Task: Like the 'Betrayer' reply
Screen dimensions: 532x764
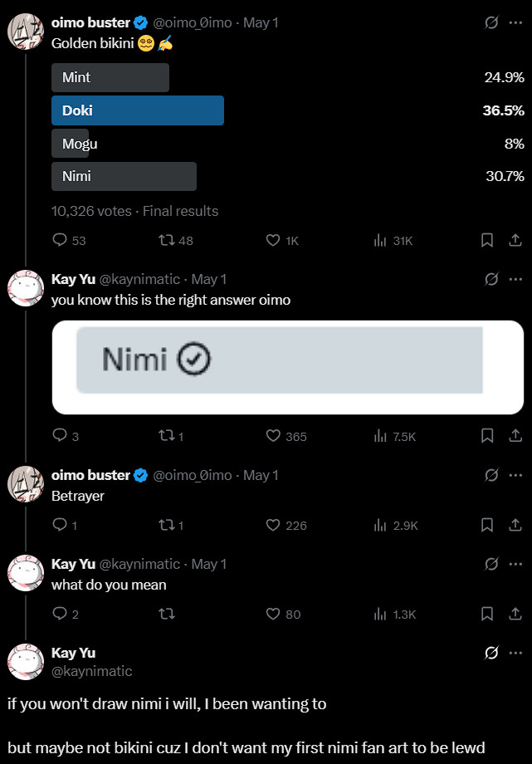Action: point(272,525)
